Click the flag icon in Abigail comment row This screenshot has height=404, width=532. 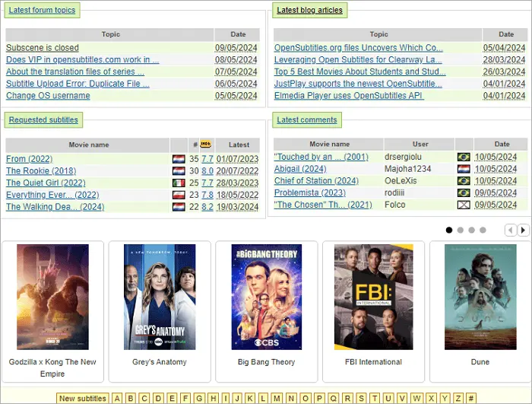[464, 169]
